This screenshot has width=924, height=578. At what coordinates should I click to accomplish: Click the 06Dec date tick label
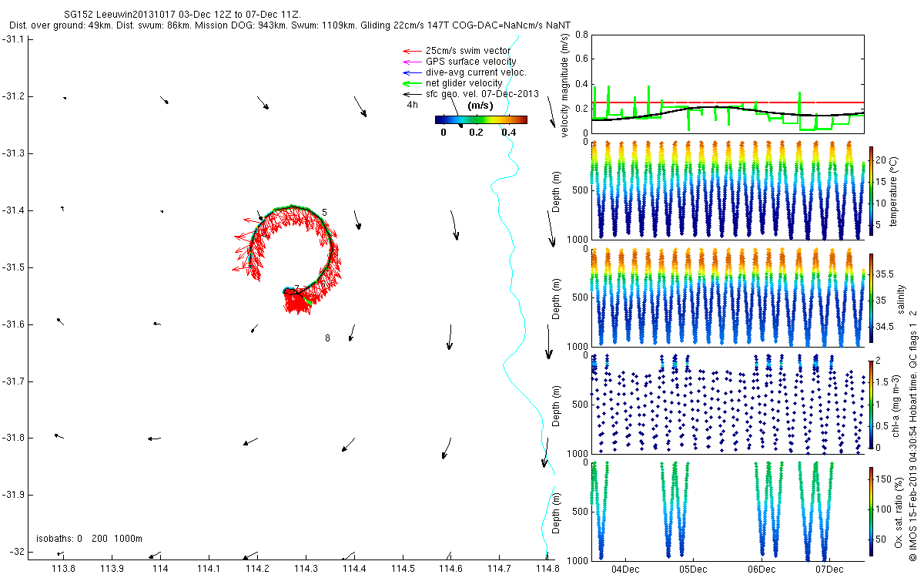[761, 570]
